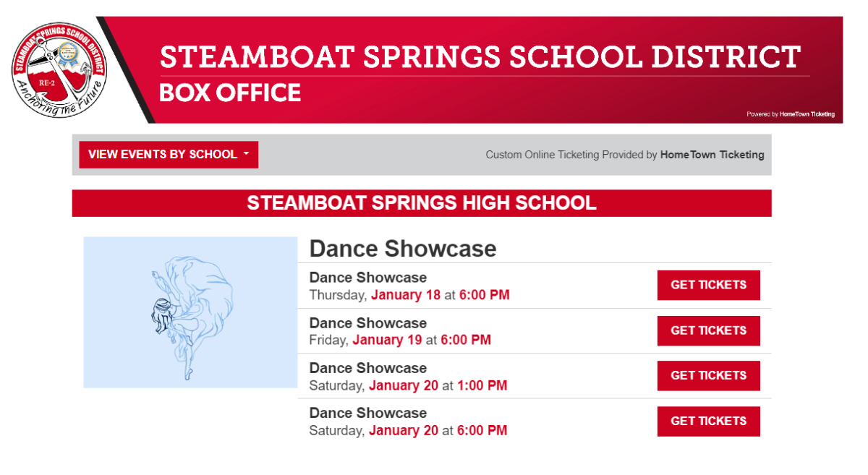Get tickets for Thursday January 18 showcase
Image resolution: width=868 pixels, height=475 pixels.
click(x=708, y=285)
